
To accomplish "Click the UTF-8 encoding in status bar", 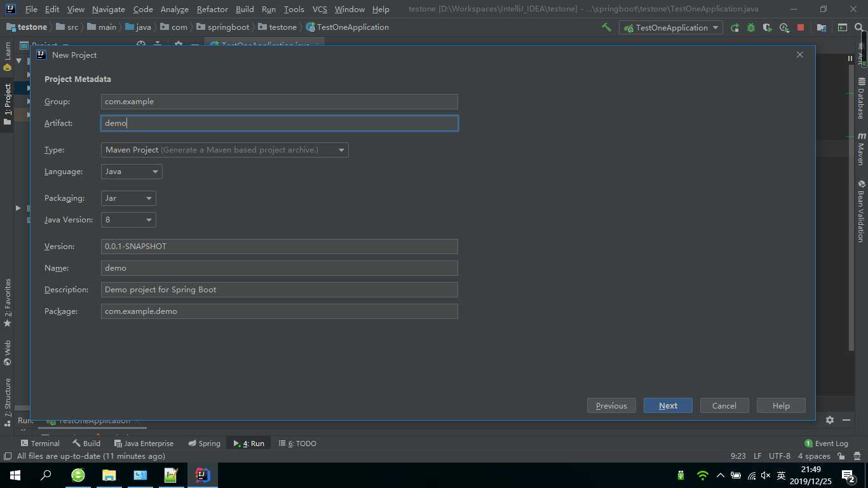I will tap(779, 456).
